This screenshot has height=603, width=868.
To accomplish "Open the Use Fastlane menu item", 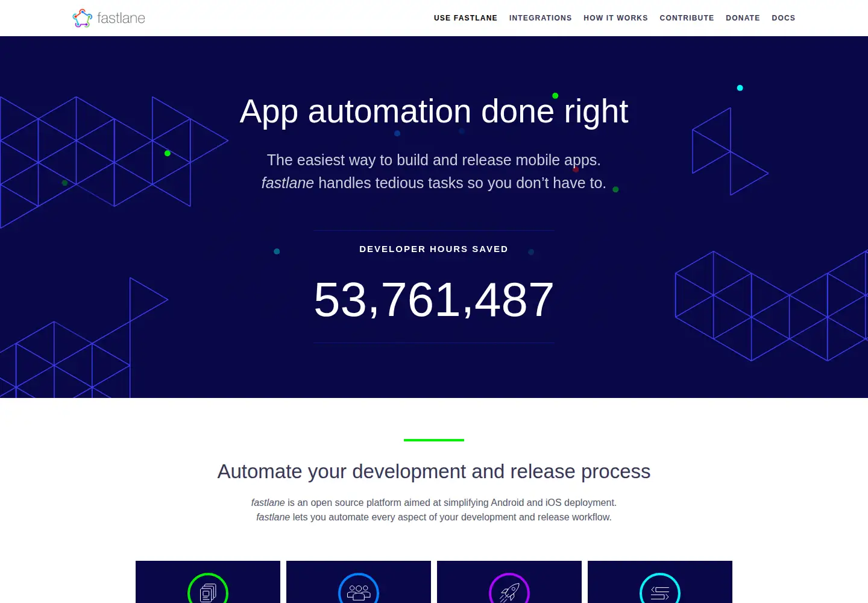I will pos(465,18).
